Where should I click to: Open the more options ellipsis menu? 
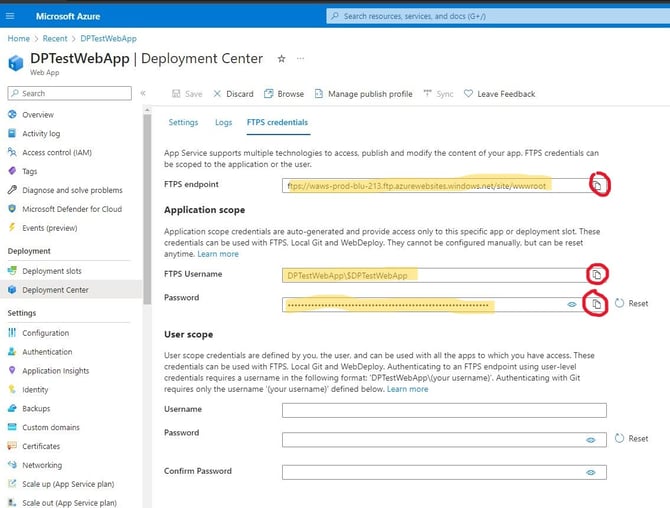tap(301, 59)
